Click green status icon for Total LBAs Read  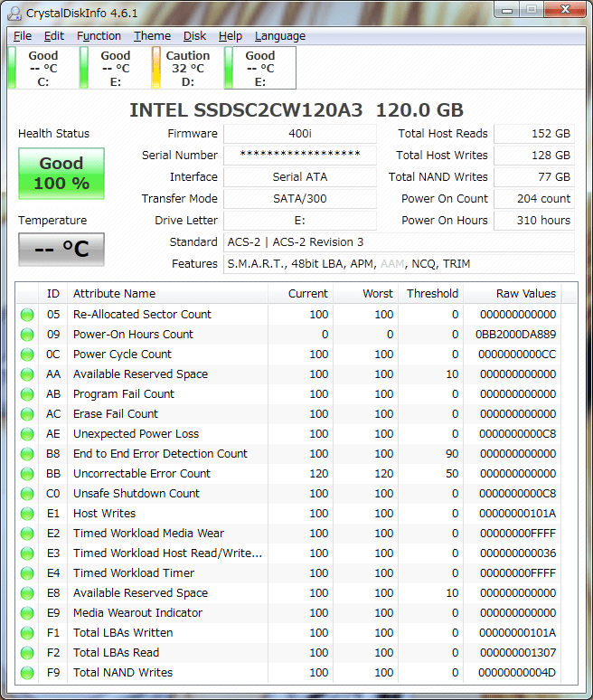click(x=27, y=653)
